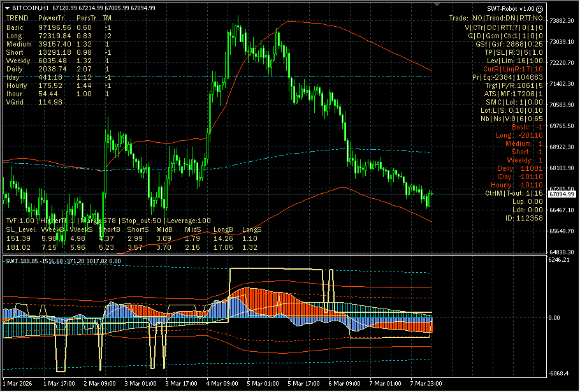Select the Ihour PowerTr value 54.44

click(48, 94)
